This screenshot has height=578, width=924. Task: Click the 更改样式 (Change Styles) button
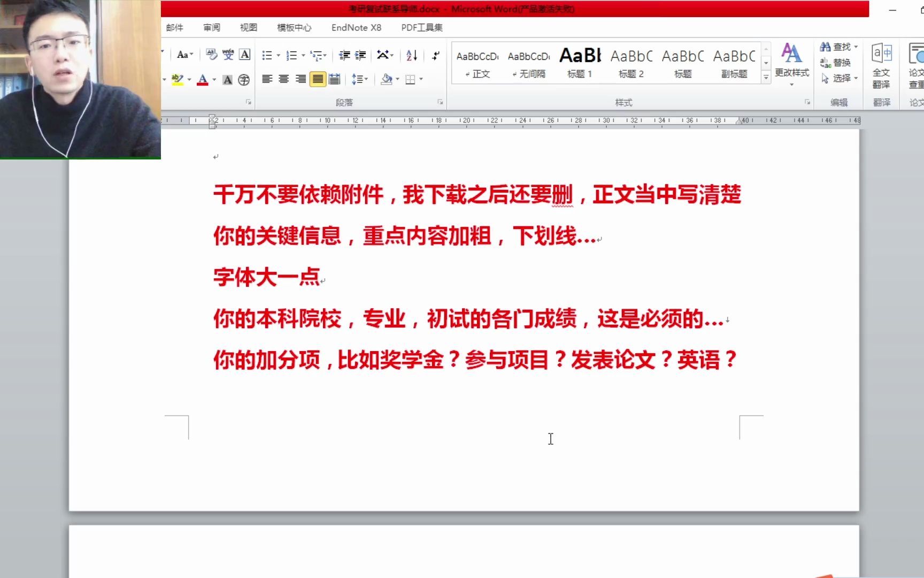pyautogui.click(x=792, y=64)
